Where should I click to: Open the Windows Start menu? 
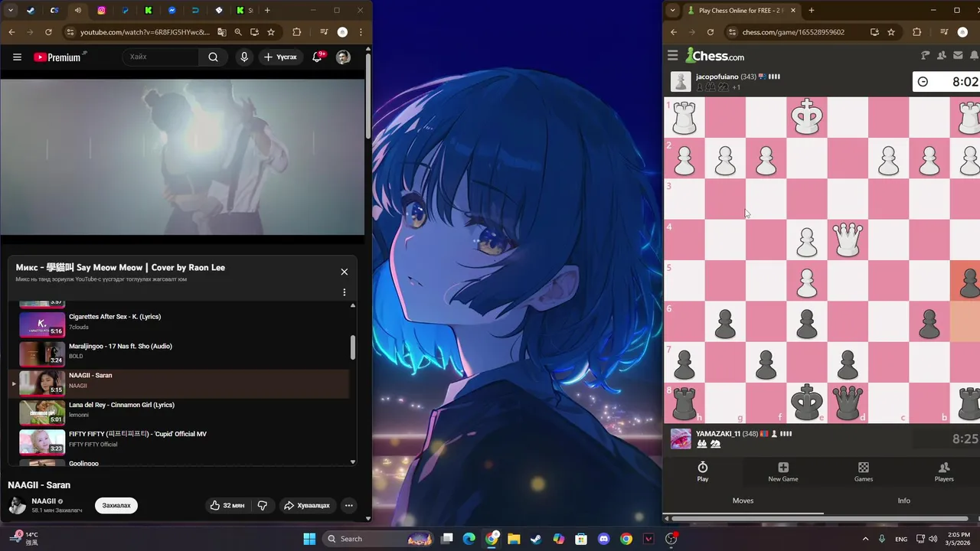tap(309, 539)
